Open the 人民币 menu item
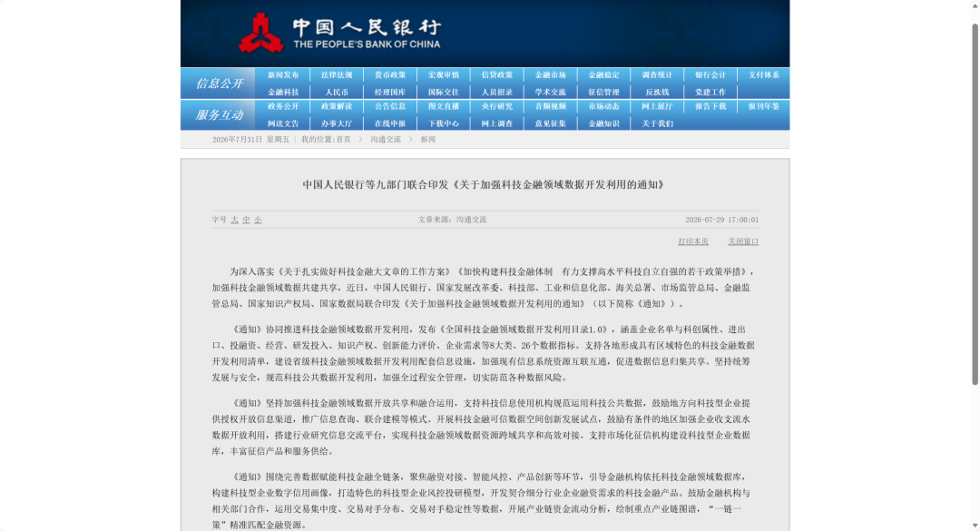Image resolution: width=980 pixels, height=531 pixels. pyautogui.click(x=337, y=92)
